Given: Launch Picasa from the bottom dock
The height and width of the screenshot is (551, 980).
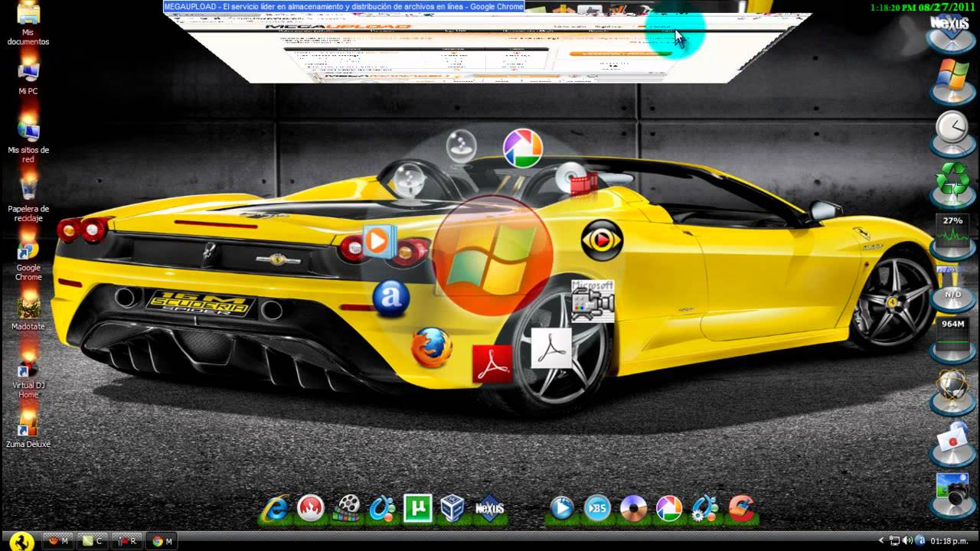Looking at the screenshot, I should (668, 508).
